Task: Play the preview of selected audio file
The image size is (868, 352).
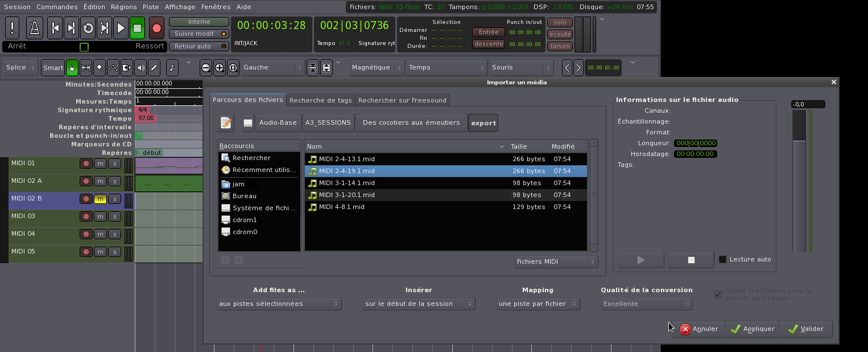Action: tap(641, 260)
